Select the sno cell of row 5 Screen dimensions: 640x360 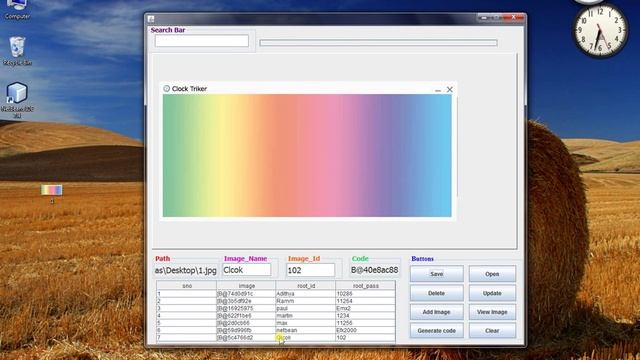[x=187, y=323]
